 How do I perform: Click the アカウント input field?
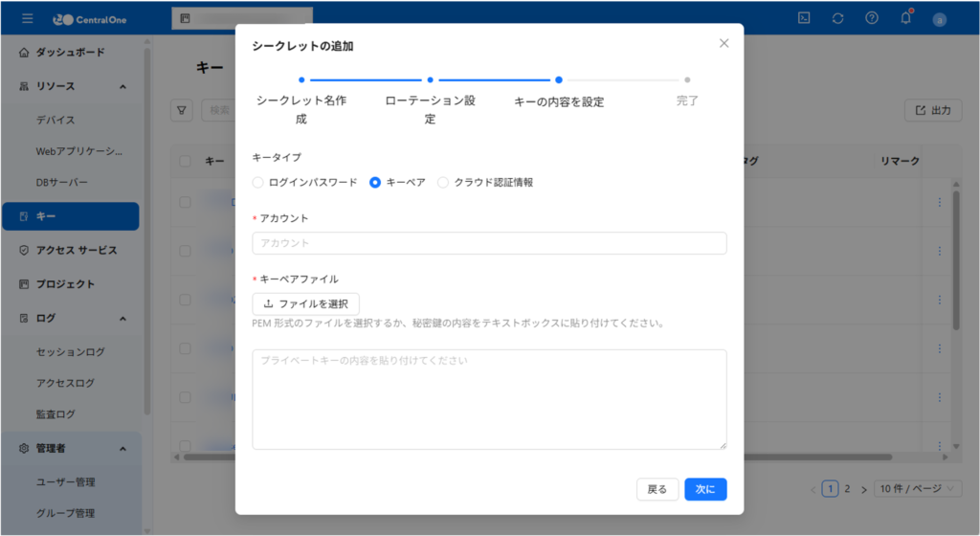[489, 243]
